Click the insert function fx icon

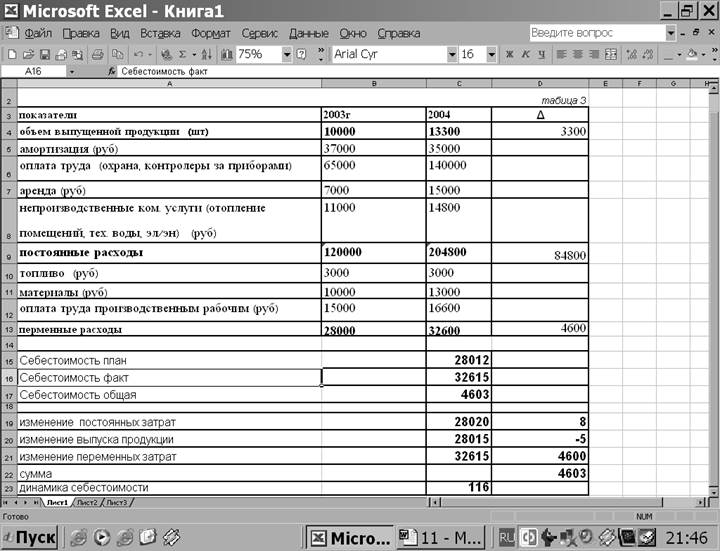[112, 72]
